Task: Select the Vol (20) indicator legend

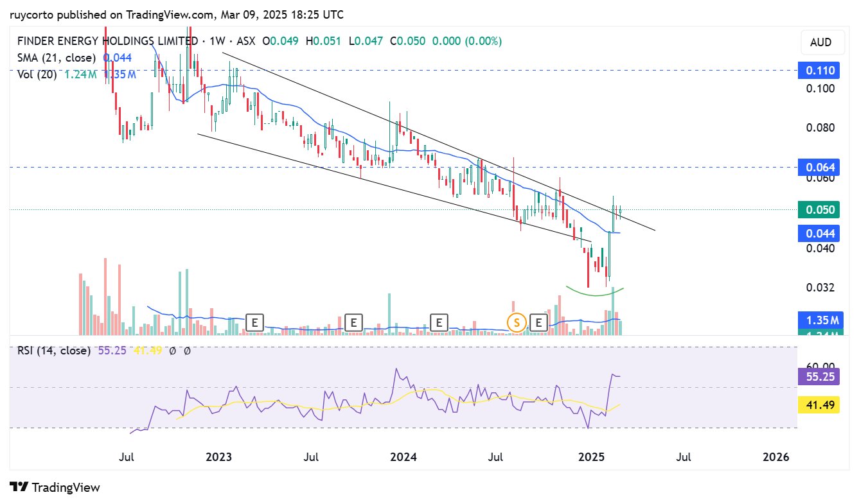Action: click(x=37, y=74)
